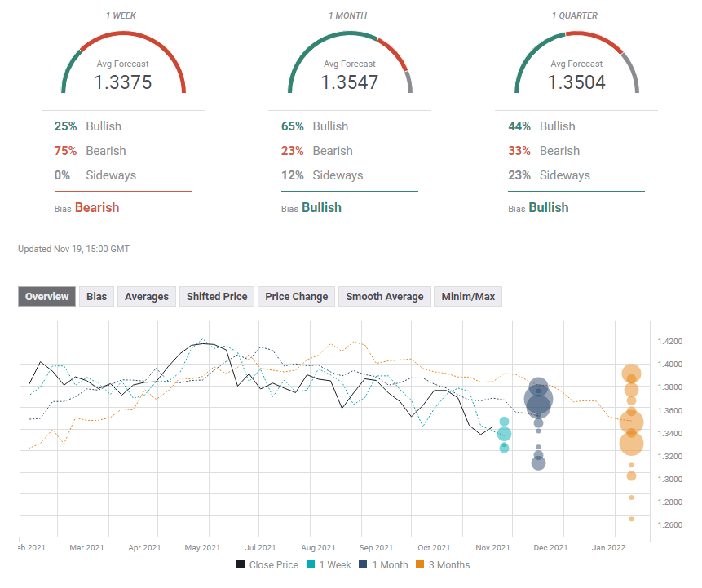Show the Shifted Price view
The width and height of the screenshot is (702, 588).
217,297
